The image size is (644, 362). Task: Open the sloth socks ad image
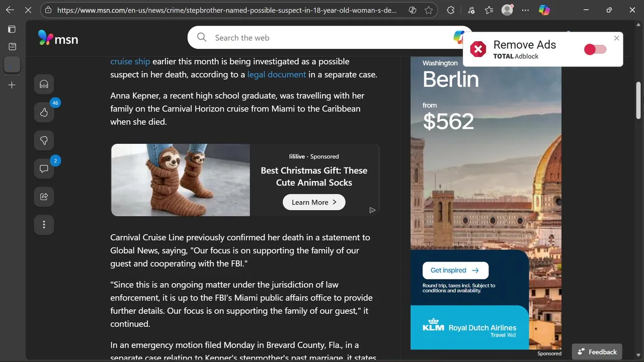pyautogui.click(x=181, y=180)
